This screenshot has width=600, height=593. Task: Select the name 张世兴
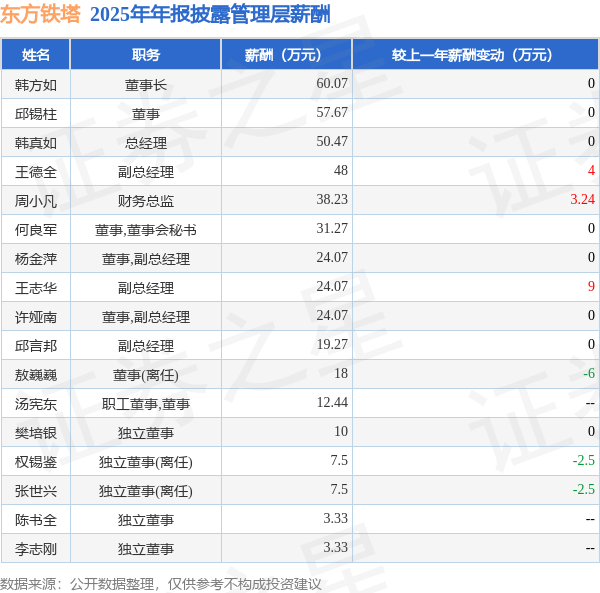(36, 491)
